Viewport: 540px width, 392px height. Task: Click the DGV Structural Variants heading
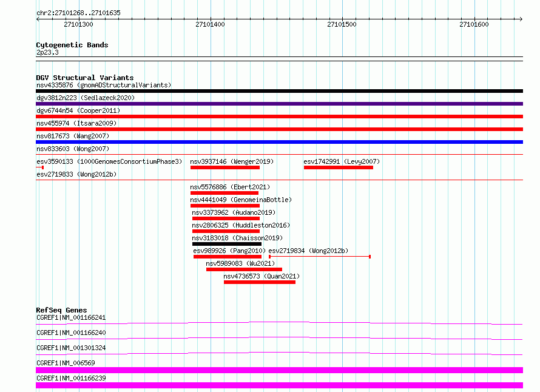click(85, 78)
